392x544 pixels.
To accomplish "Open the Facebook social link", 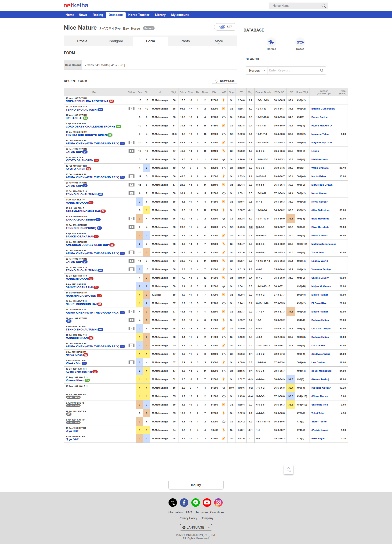I will click(x=184, y=502).
